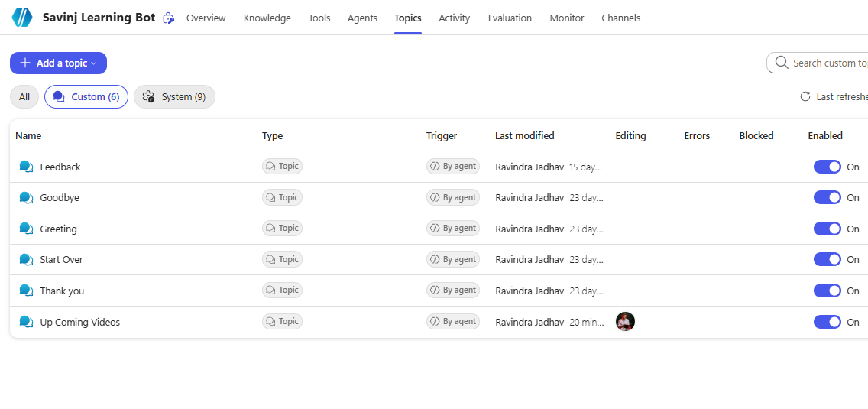Open the Agents tab
This screenshot has height=409, width=868.
pyautogui.click(x=363, y=18)
